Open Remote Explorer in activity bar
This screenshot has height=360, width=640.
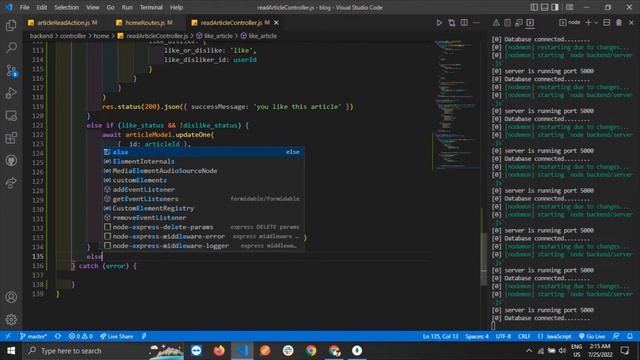11,116
